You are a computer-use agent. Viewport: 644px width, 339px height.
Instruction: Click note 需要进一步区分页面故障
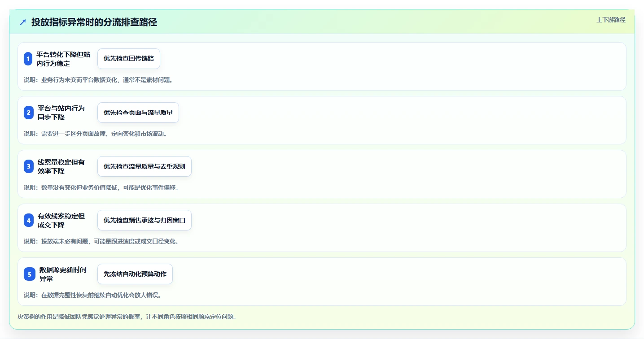click(96, 134)
